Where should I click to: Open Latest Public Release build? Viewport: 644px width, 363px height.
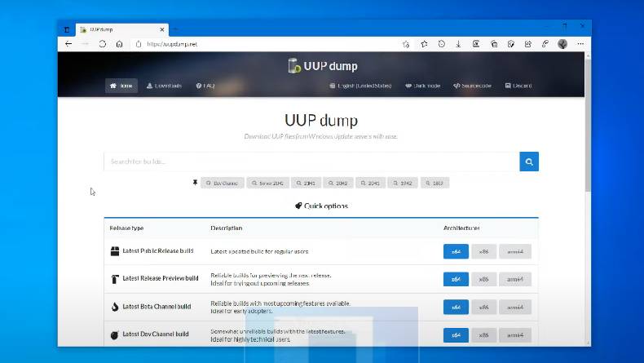point(157,250)
